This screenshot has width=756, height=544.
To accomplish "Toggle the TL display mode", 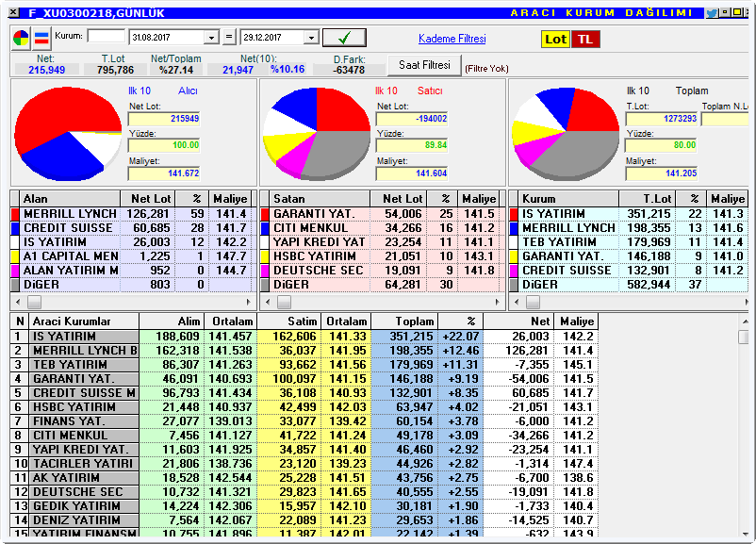I will coord(585,39).
